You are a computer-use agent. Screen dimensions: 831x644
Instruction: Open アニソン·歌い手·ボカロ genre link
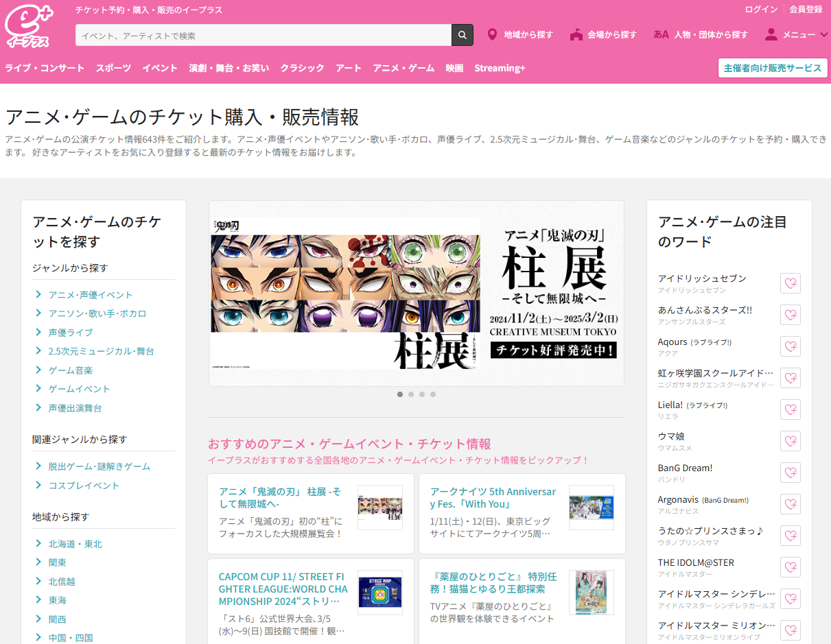97,313
